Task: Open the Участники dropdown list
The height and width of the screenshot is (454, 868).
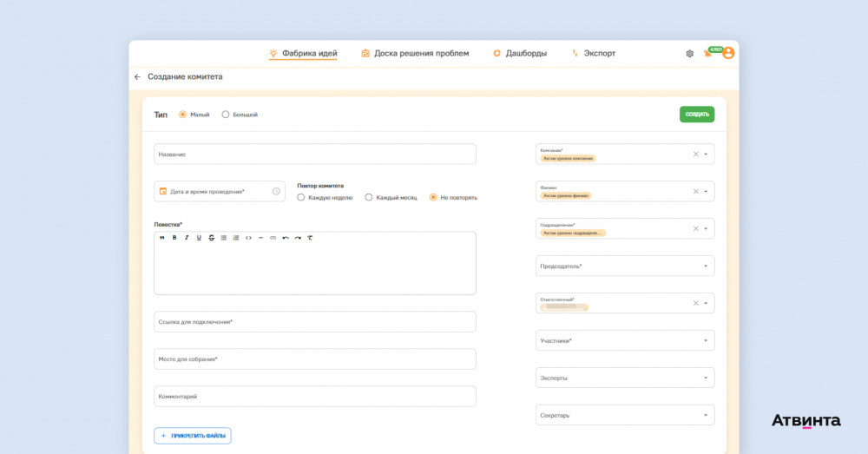Action: [625, 341]
